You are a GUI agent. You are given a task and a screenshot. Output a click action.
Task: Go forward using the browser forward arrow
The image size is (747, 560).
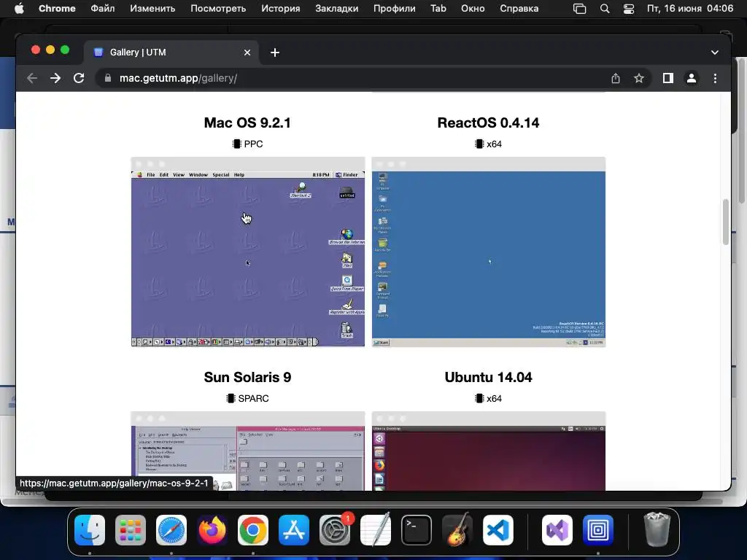(55, 78)
